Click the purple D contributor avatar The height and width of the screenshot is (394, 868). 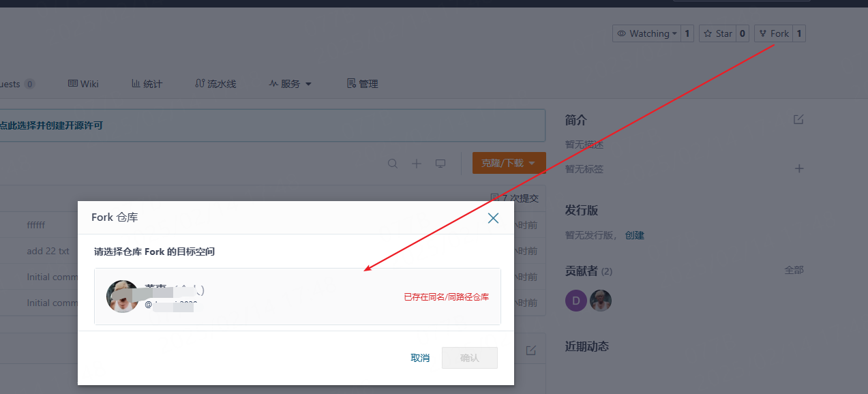[576, 301]
